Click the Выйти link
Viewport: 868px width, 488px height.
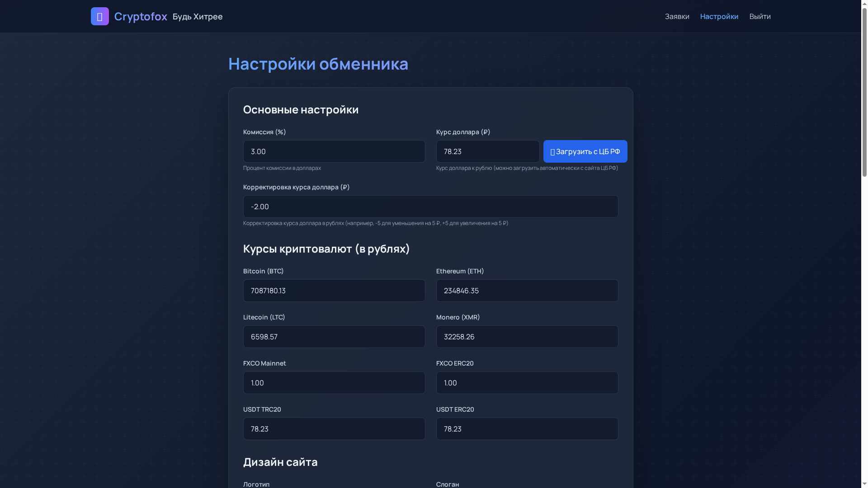tap(760, 16)
